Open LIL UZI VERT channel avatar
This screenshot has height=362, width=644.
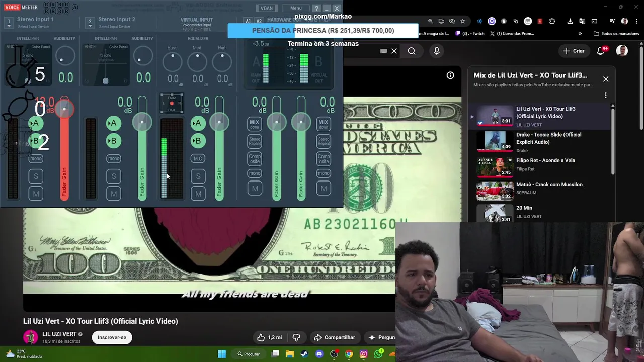[31, 337]
